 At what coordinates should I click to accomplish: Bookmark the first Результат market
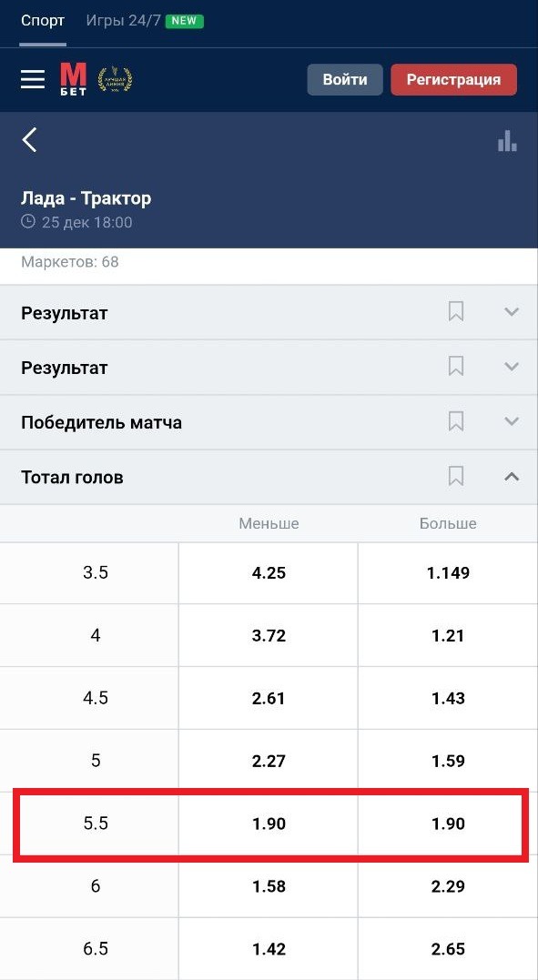pos(456,311)
